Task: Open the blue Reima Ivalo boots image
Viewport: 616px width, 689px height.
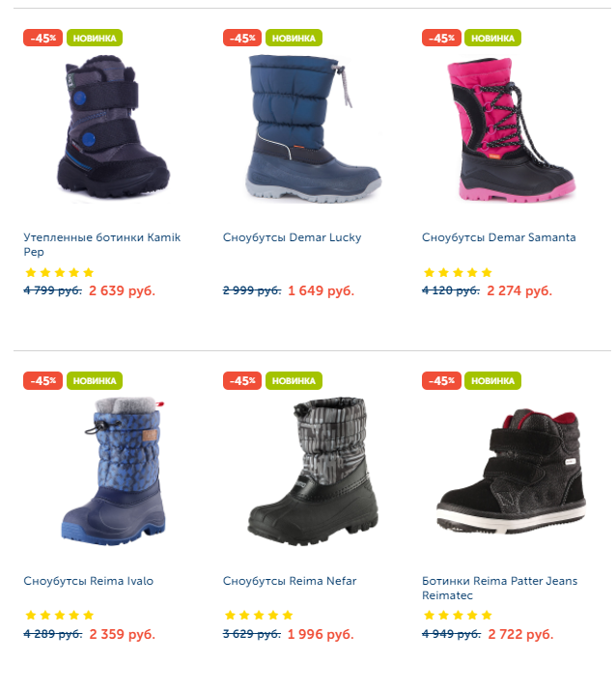Action: click(113, 472)
